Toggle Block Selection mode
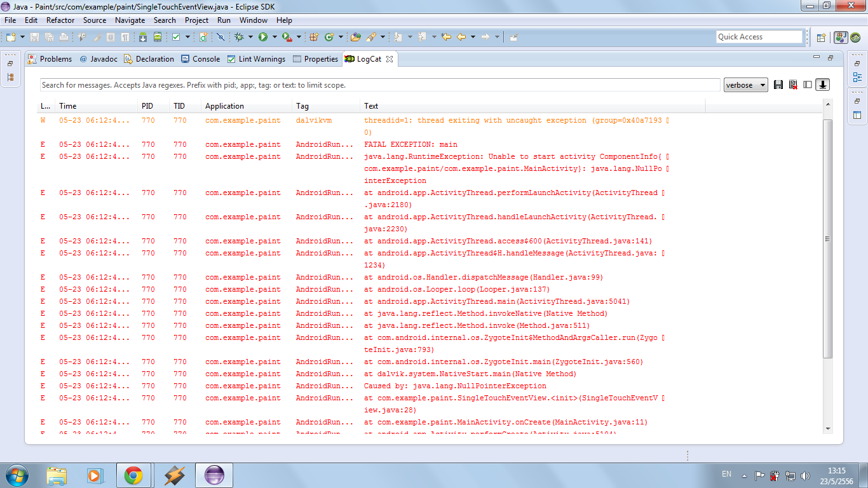 pos(111,37)
